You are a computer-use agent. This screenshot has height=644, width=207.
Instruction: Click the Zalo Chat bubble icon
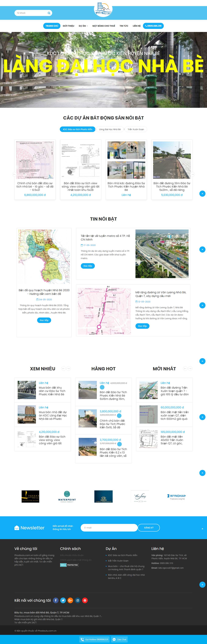[114, 639]
